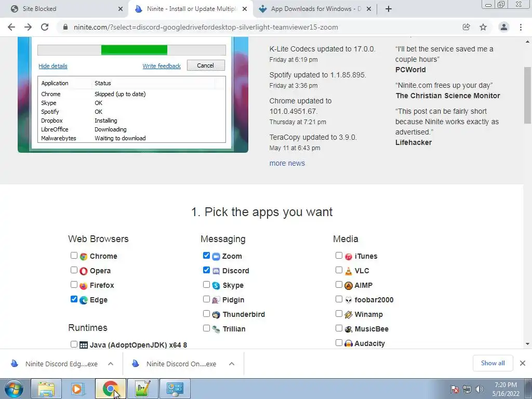Bookmark this page with the star icon

click(483, 27)
